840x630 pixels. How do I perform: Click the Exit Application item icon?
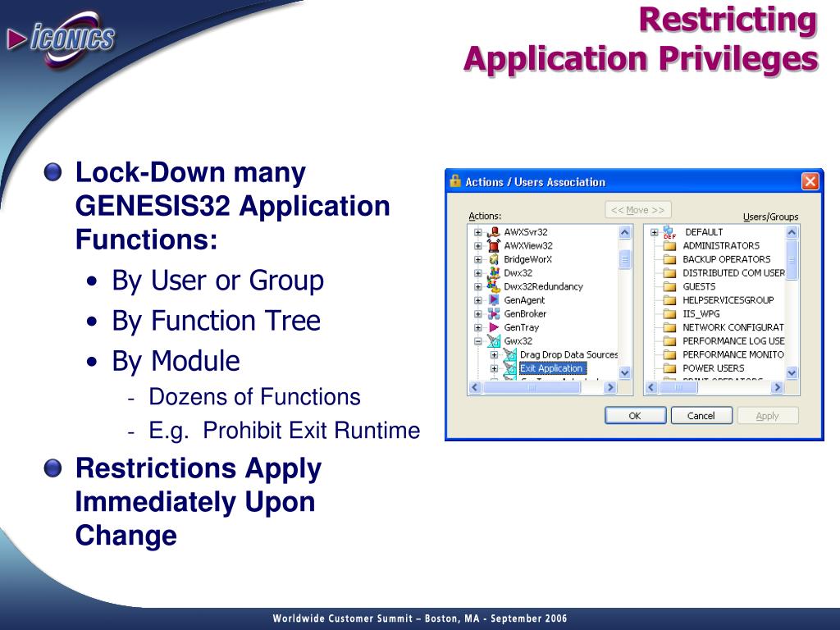510,368
